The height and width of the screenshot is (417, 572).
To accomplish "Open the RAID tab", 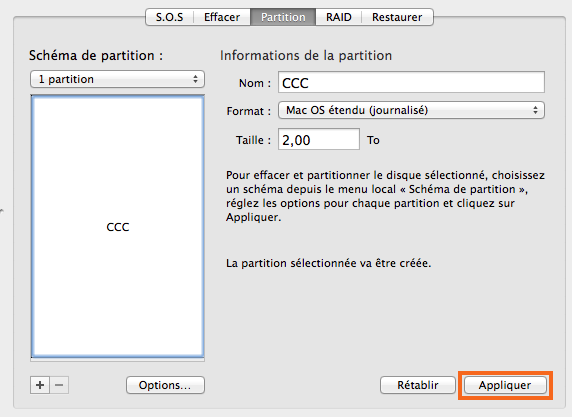I will tap(339, 17).
